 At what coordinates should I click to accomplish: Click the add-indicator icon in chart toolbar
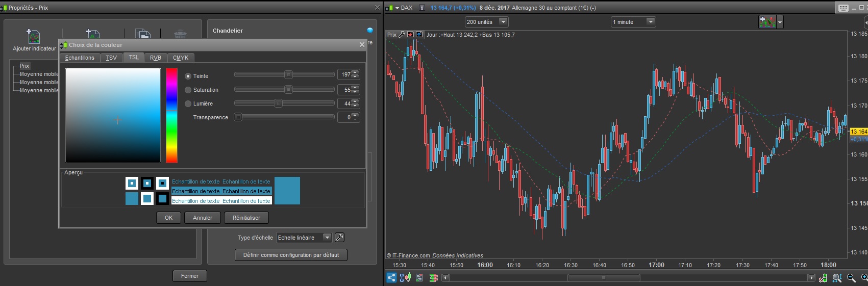[767, 22]
